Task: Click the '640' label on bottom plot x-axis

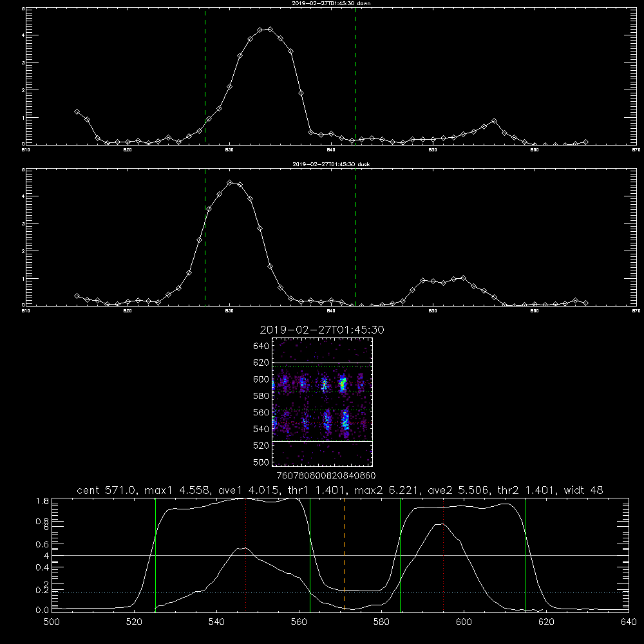Action: point(629,622)
